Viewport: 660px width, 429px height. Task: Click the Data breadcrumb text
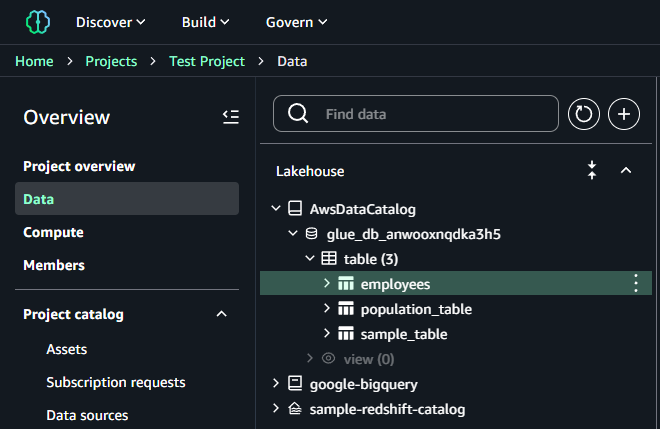292,61
